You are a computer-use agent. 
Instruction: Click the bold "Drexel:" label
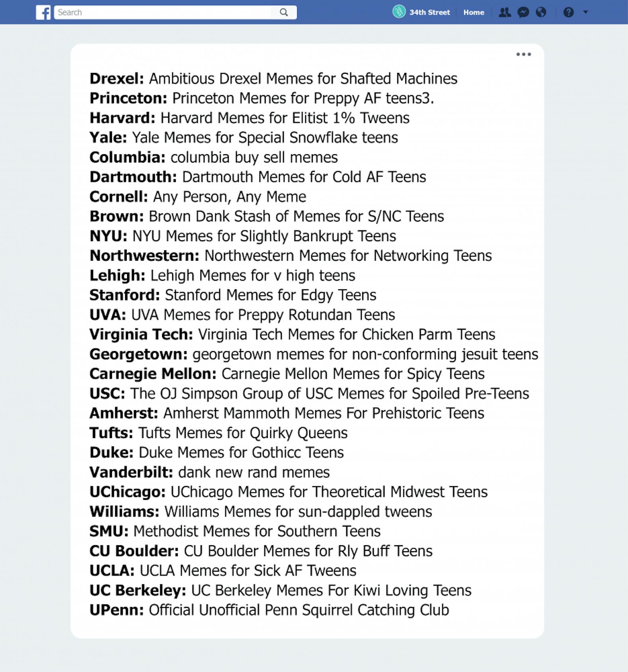click(117, 79)
